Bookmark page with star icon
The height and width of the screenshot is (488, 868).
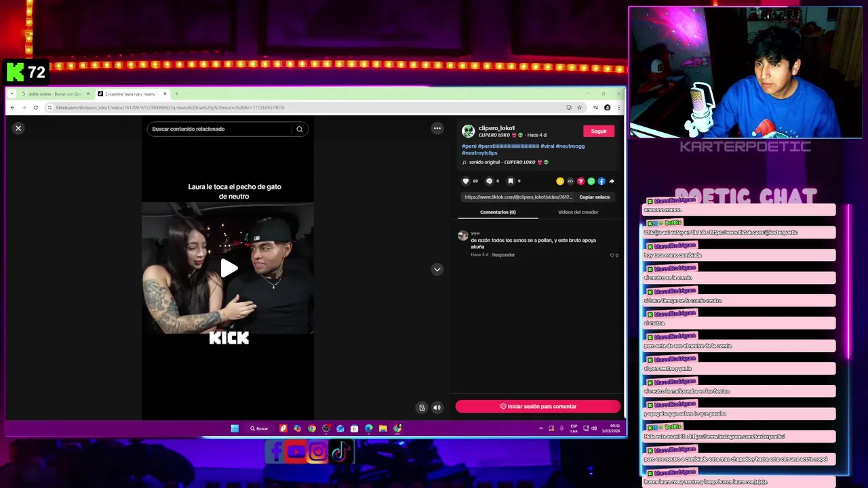click(x=579, y=107)
